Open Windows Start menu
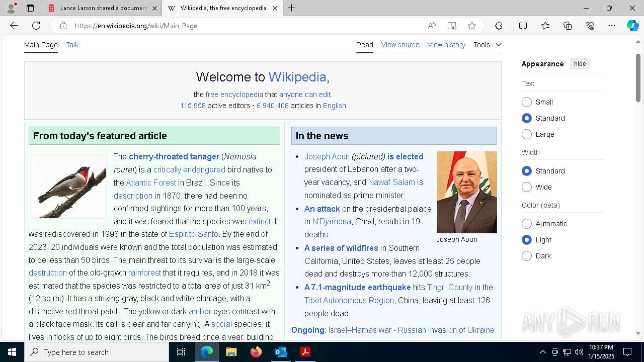Screen dimensions: 644x362 pyautogui.click(x=12, y=352)
